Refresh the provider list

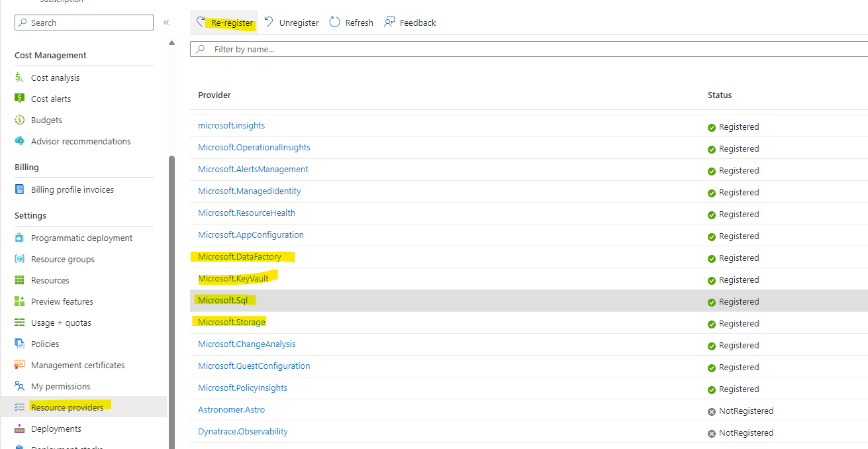[x=352, y=23]
